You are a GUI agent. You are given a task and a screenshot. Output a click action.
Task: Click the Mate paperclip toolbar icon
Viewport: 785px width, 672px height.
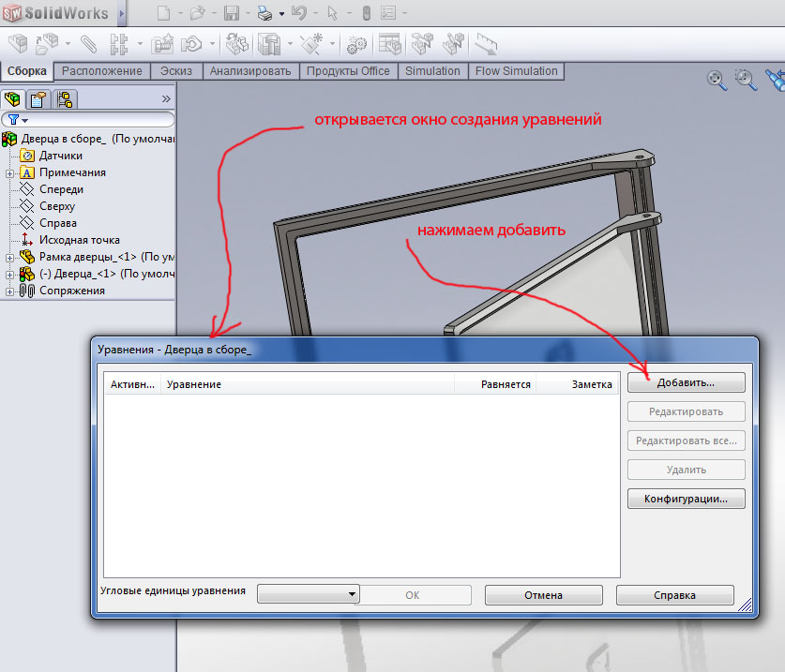(88, 43)
